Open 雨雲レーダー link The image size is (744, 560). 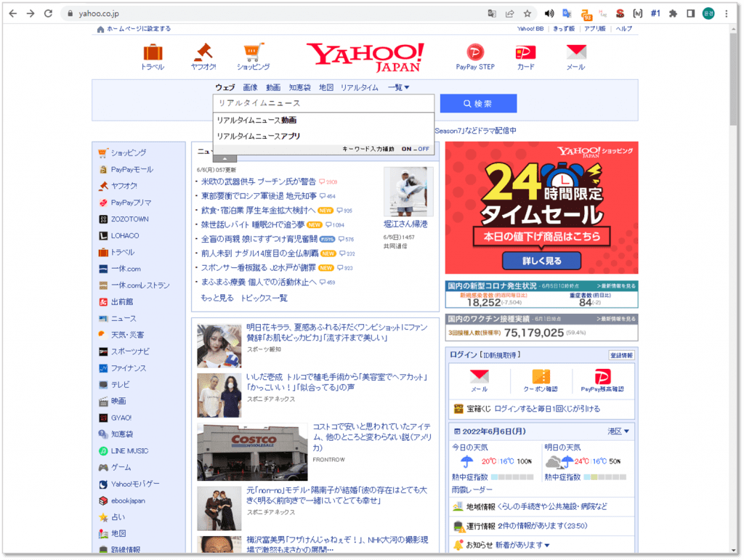coord(472,490)
